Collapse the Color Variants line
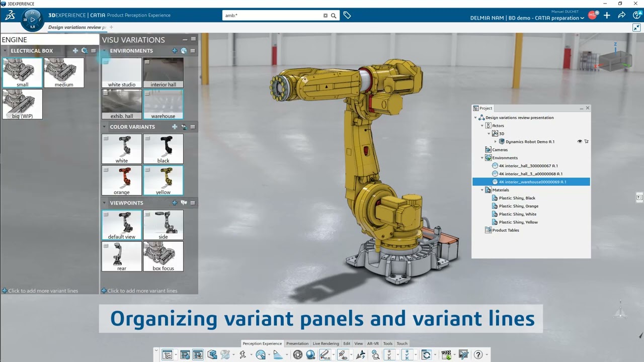 point(104,127)
